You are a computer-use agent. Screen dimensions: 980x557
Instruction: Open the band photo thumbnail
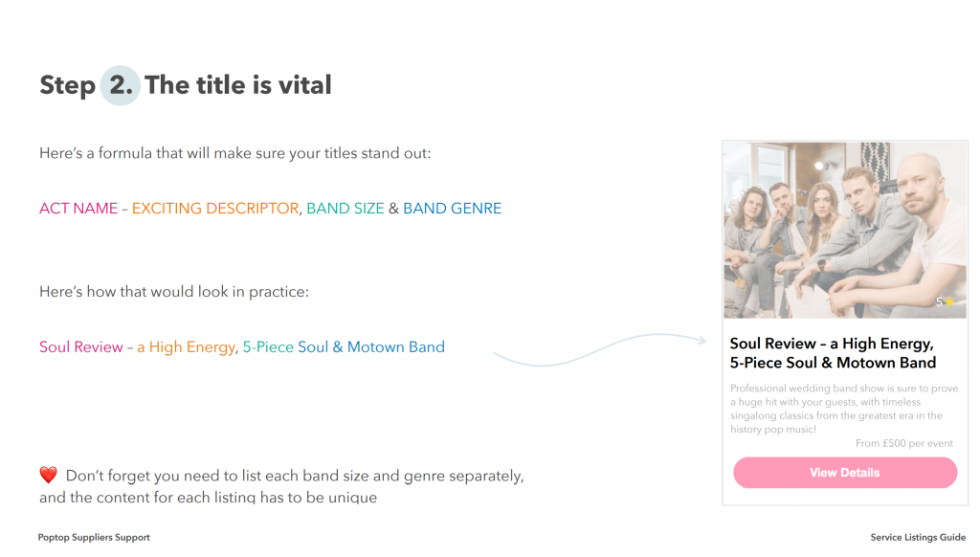click(x=844, y=230)
